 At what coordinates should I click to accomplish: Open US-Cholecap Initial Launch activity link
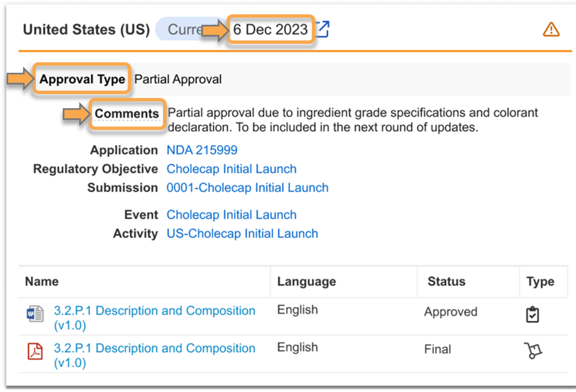242,233
